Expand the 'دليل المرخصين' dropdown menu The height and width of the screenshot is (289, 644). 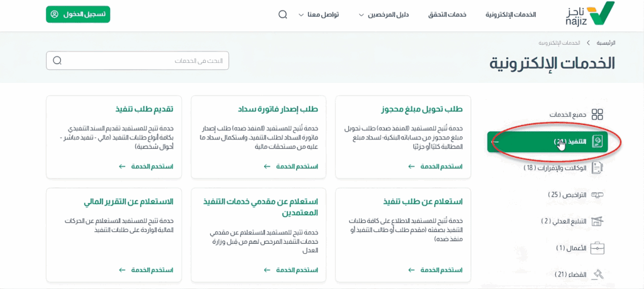(385, 14)
